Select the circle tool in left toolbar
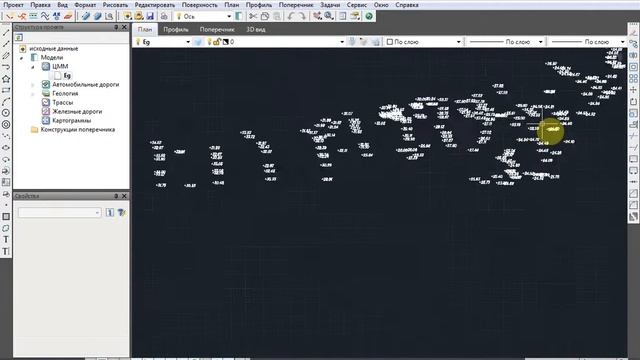The height and width of the screenshot is (360, 640). pos(6,113)
